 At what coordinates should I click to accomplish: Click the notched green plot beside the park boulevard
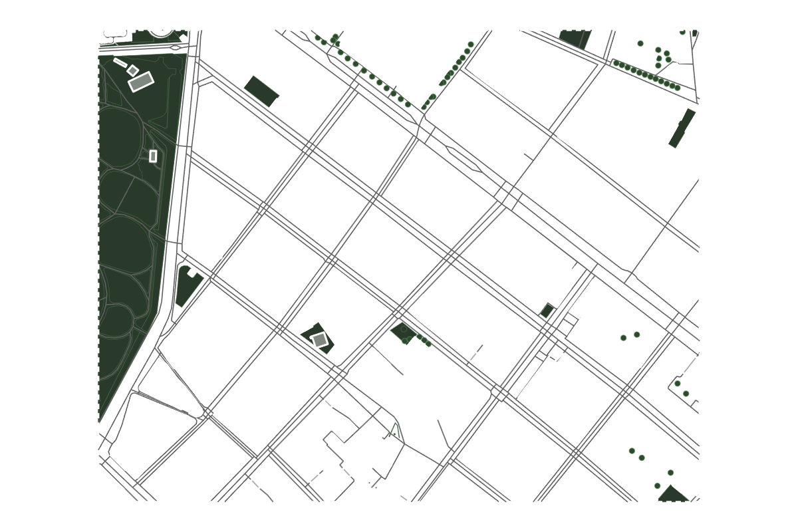(188, 286)
